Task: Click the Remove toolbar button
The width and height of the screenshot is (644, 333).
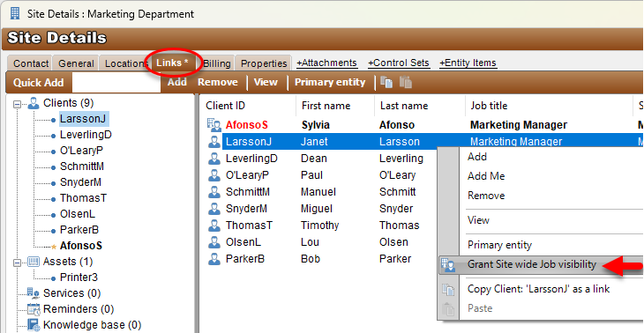Action: point(218,82)
